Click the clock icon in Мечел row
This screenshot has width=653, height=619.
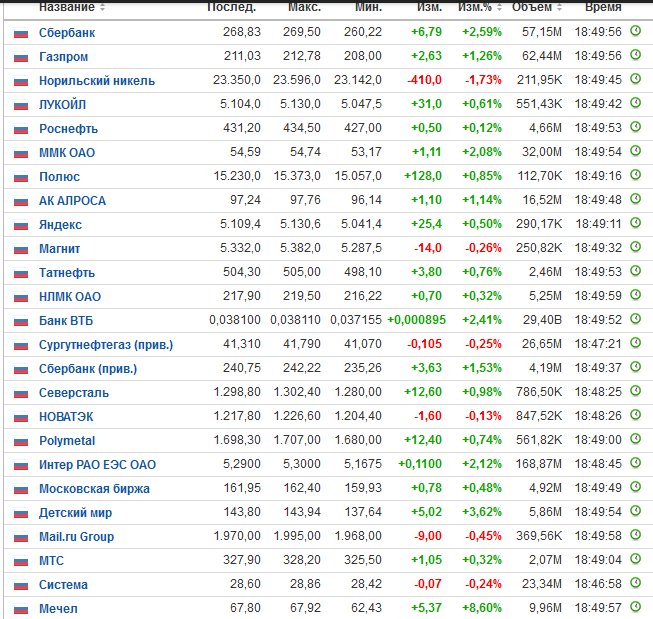[x=635, y=607]
